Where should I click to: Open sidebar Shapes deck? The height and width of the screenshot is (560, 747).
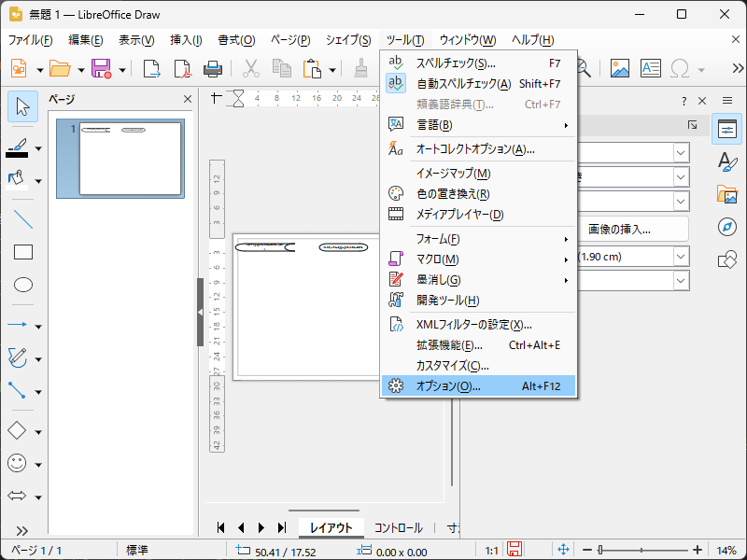click(727, 259)
